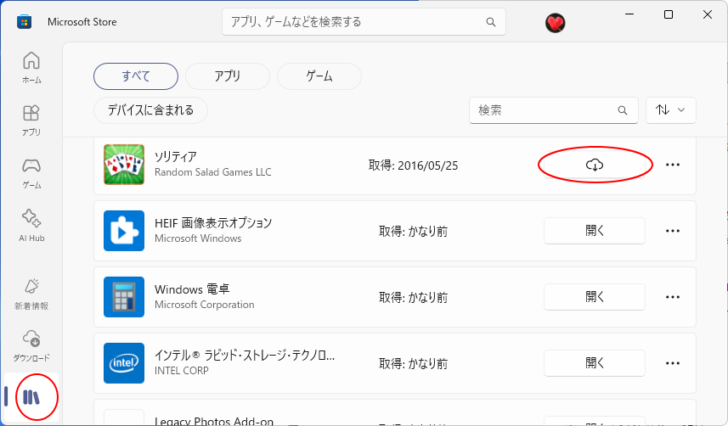The image size is (728, 426).
Task: Focus the top app search field
Action: coord(364,22)
